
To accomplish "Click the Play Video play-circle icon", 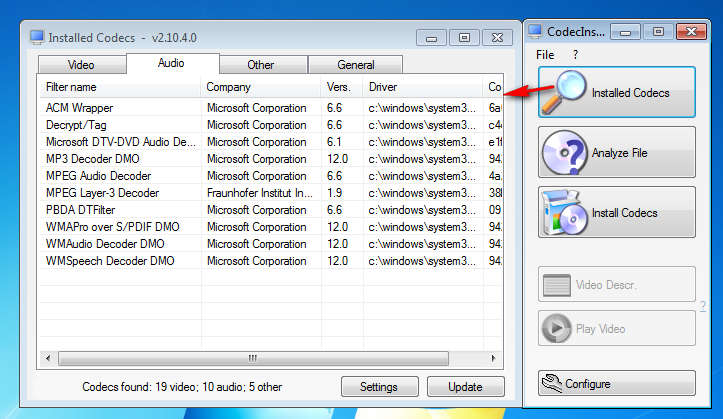I will (556, 328).
